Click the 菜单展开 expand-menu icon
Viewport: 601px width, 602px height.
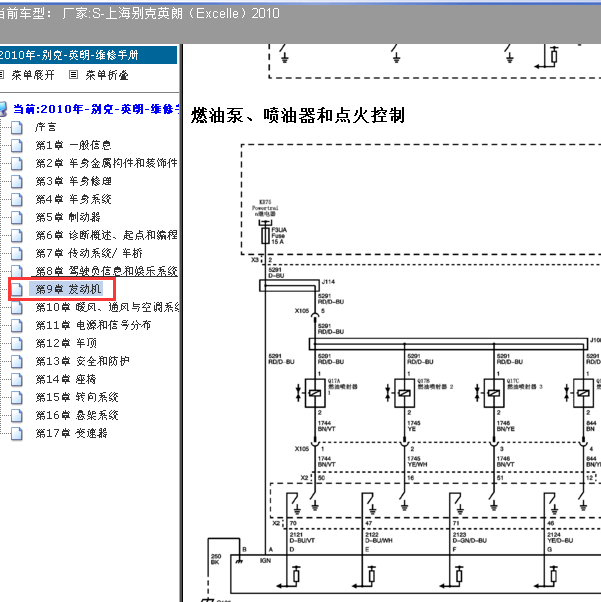[x=2, y=74]
